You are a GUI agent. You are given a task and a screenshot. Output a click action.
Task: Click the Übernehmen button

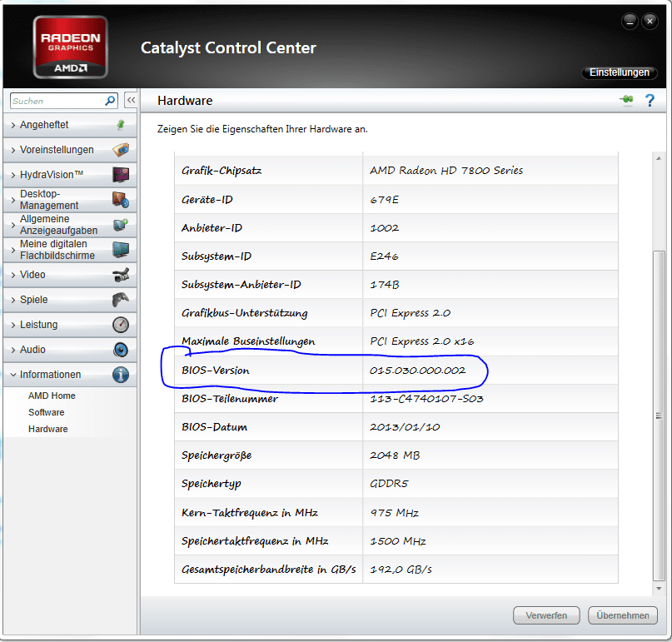(623, 615)
